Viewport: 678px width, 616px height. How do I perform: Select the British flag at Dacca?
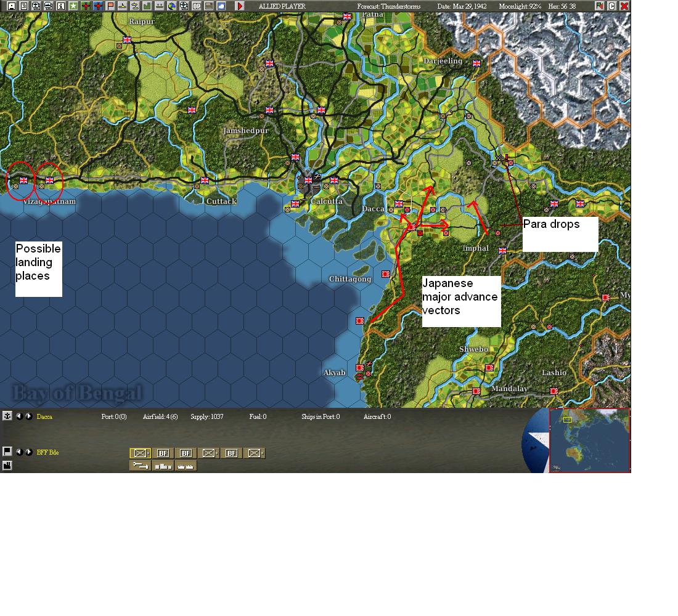pyautogui.click(x=399, y=204)
